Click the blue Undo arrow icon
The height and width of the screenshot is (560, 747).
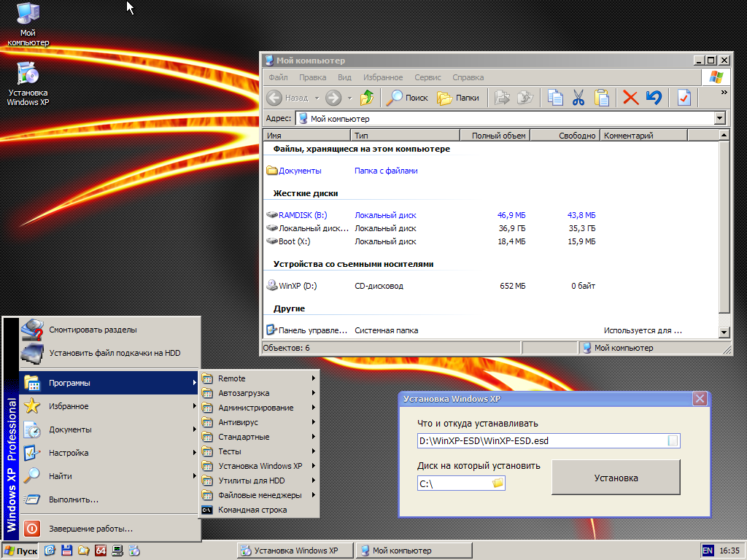pyautogui.click(x=654, y=98)
